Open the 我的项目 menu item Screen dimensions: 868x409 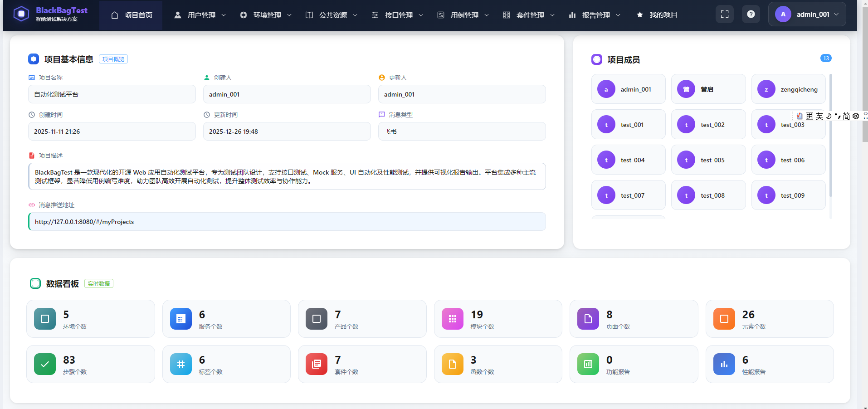tap(657, 15)
